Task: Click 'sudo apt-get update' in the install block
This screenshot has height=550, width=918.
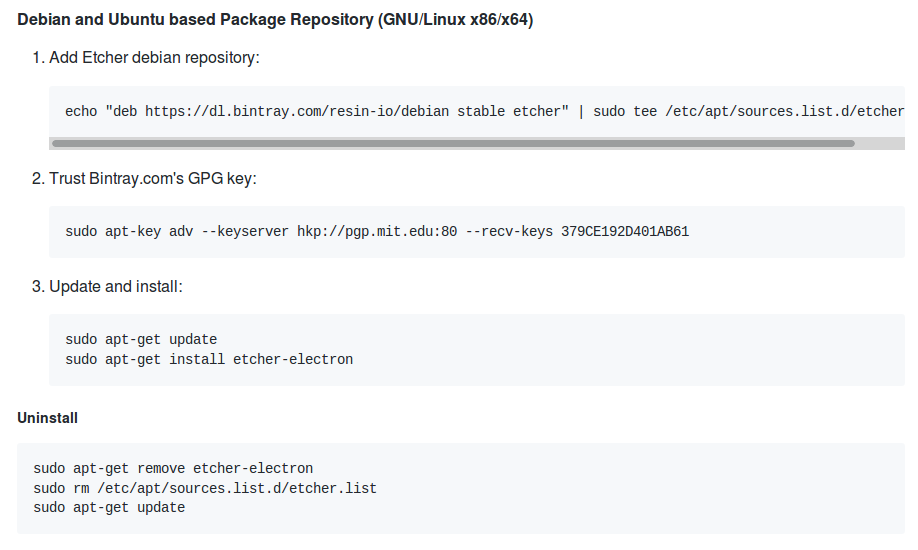Action: tap(141, 340)
